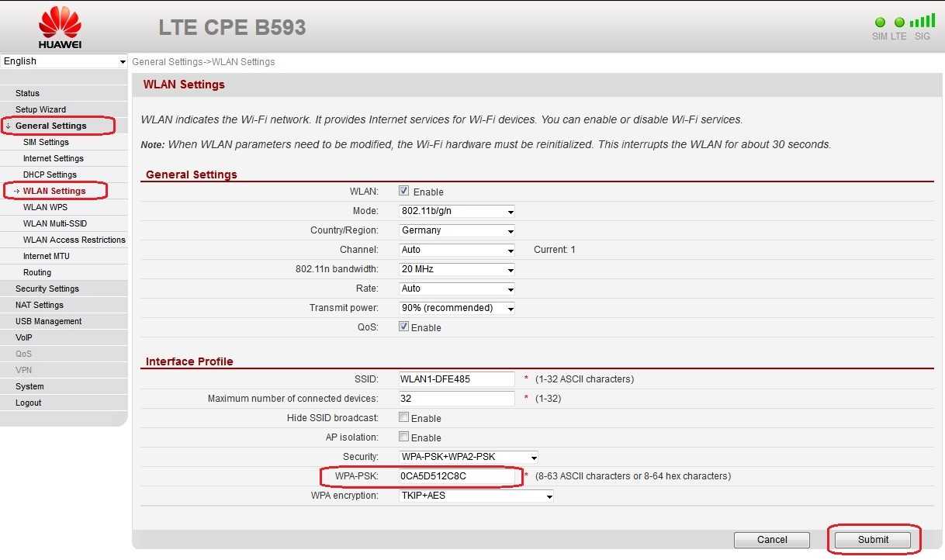945x560 pixels.
Task: Expand the NAT Settings menu
Action: [x=40, y=305]
